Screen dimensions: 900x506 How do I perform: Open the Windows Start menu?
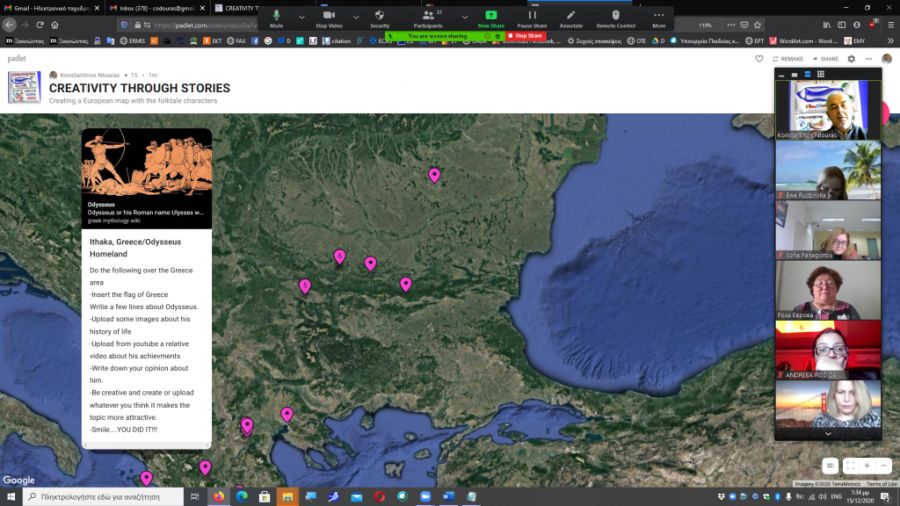11,496
